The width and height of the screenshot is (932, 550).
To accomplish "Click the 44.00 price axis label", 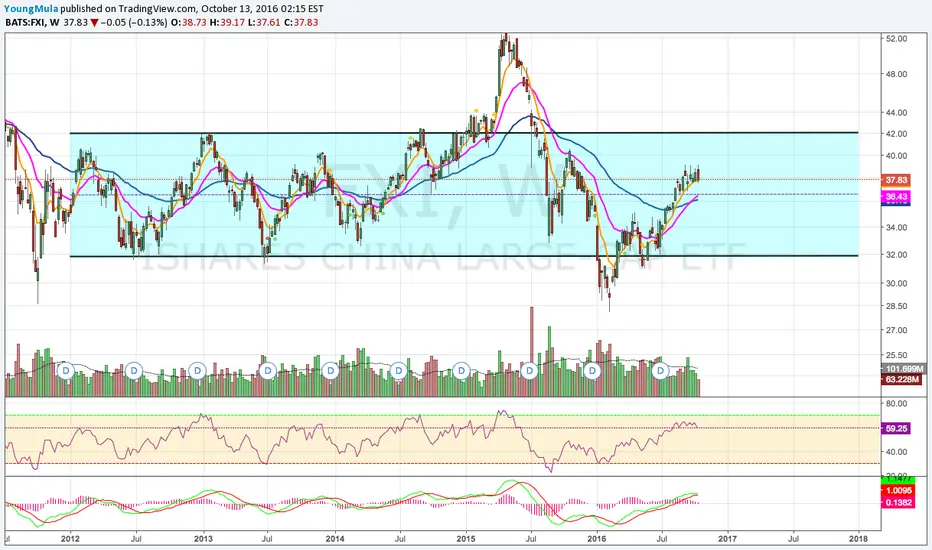I will click(x=896, y=112).
